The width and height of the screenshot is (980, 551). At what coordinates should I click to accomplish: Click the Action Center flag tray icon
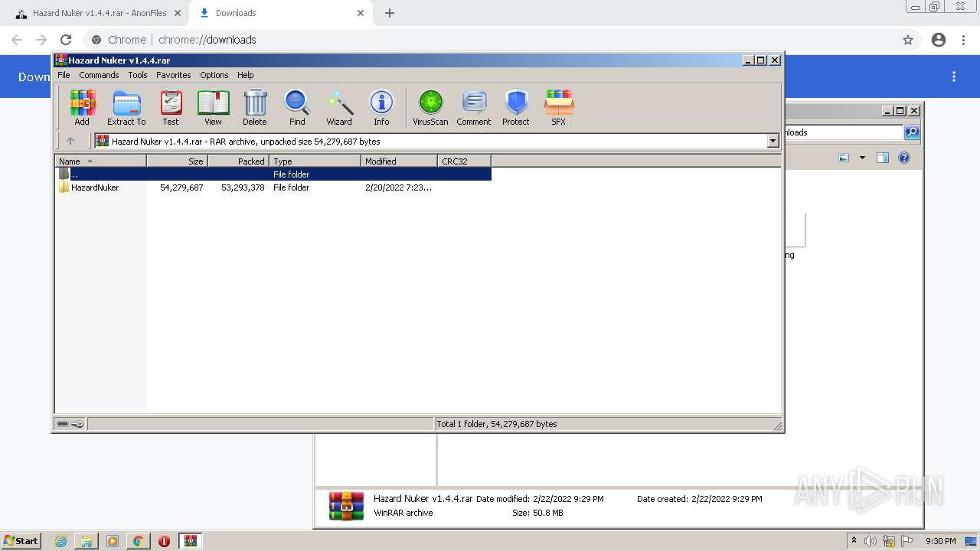tap(907, 541)
